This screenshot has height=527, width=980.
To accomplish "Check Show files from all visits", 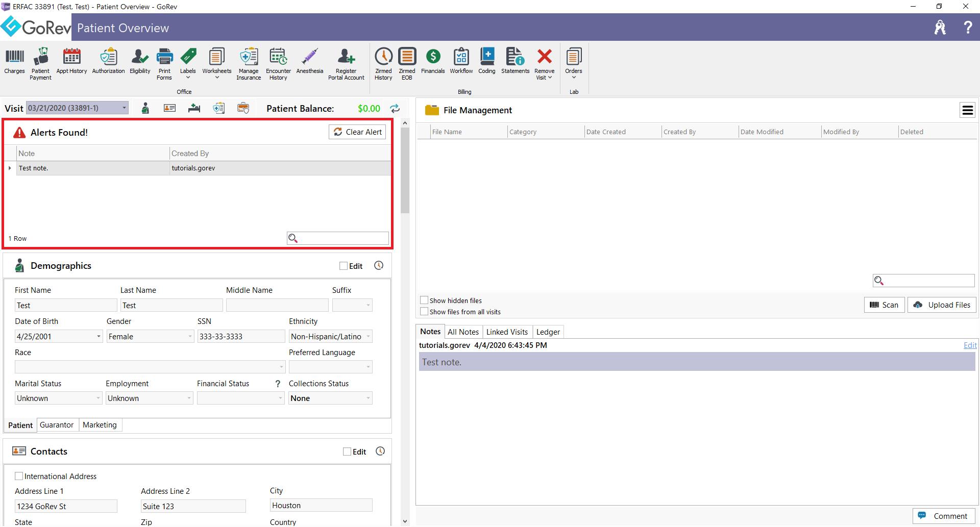I will (424, 311).
